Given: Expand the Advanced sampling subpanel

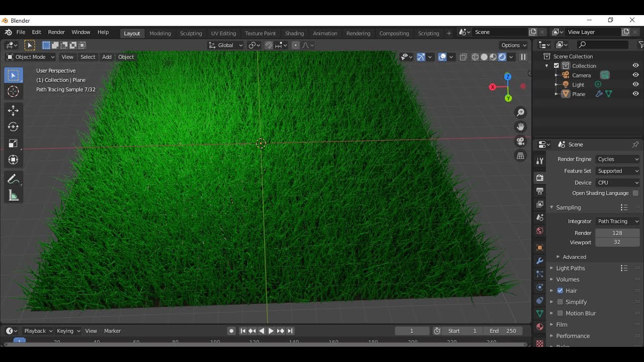Looking at the screenshot, I should coord(574,257).
